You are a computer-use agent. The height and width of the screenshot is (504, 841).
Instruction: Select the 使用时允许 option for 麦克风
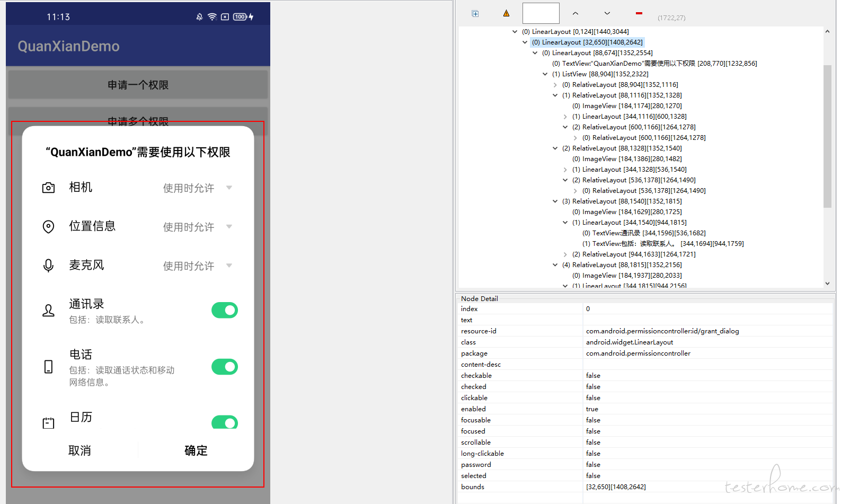189,266
